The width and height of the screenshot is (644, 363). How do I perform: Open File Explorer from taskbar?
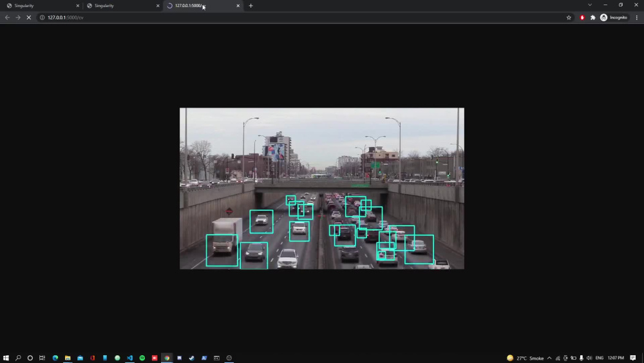(x=68, y=358)
